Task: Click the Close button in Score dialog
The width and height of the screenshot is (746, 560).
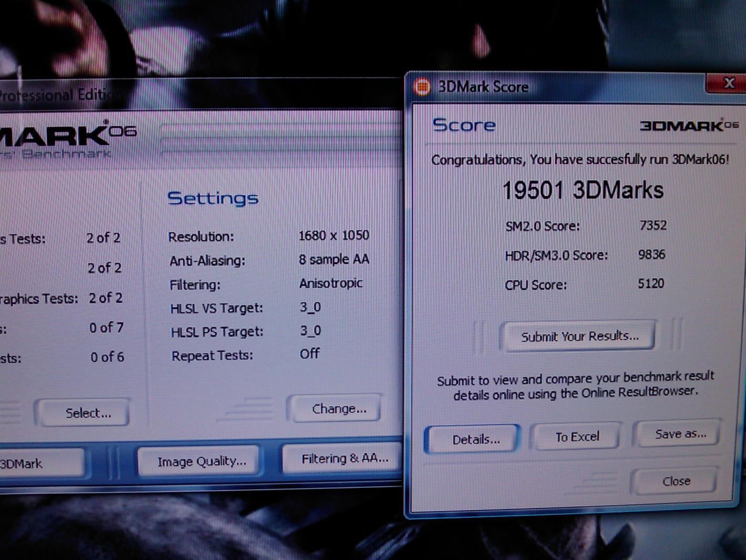Action: tap(676, 481)
